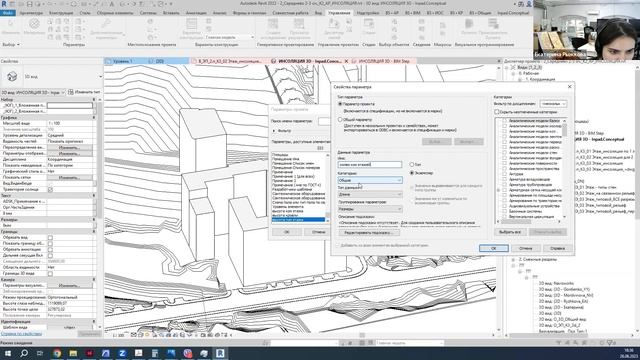Choose the Экземпляр radio option
The height and width of the screenshot is (360, 640).
point(412,173)
